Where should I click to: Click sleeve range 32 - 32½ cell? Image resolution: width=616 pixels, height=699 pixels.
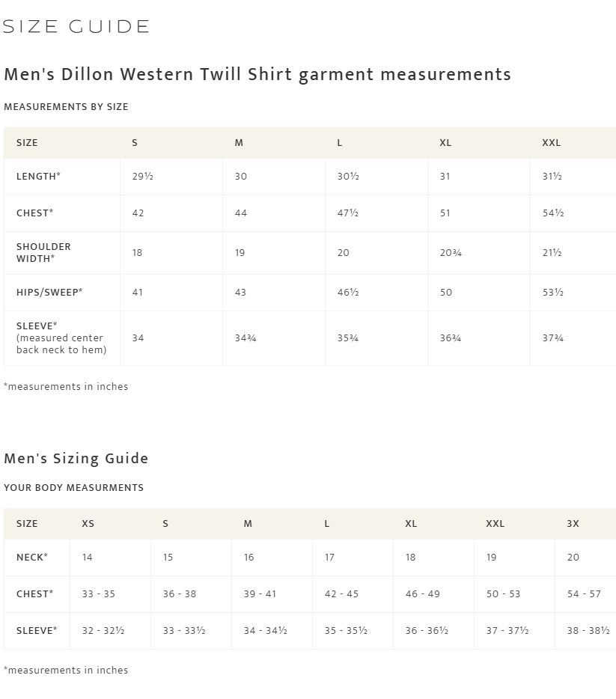pyautogui.click(x=103, y=630)
